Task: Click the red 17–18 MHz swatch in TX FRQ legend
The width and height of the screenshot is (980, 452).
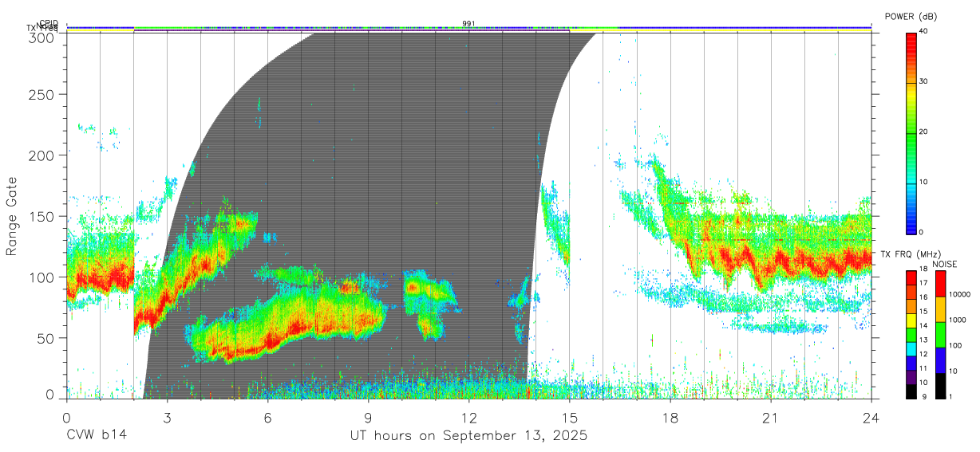Action: coord(911,277)
